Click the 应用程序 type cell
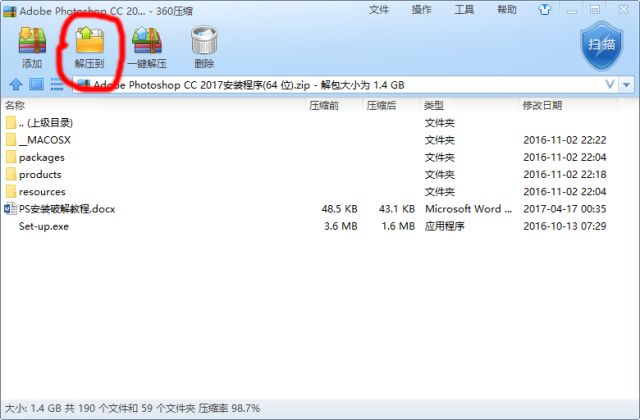This screenshot has height=420, width=640. tap(444, 226)
